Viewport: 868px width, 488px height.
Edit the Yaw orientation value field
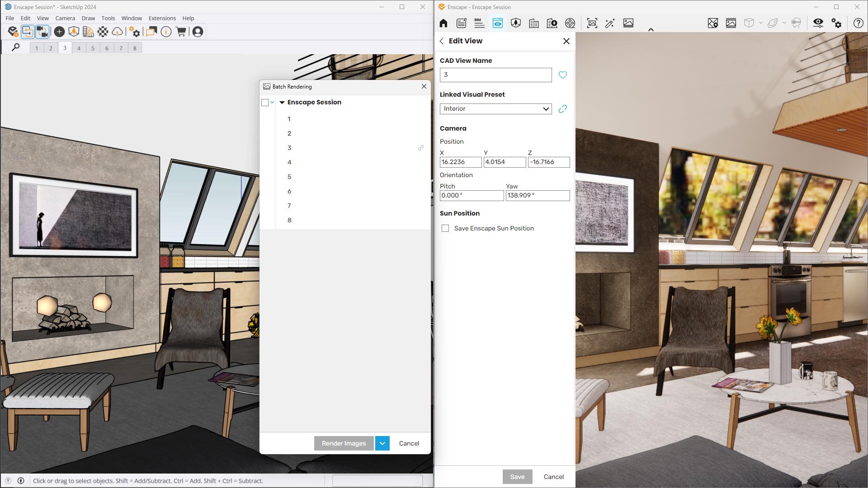coord(537,196)
